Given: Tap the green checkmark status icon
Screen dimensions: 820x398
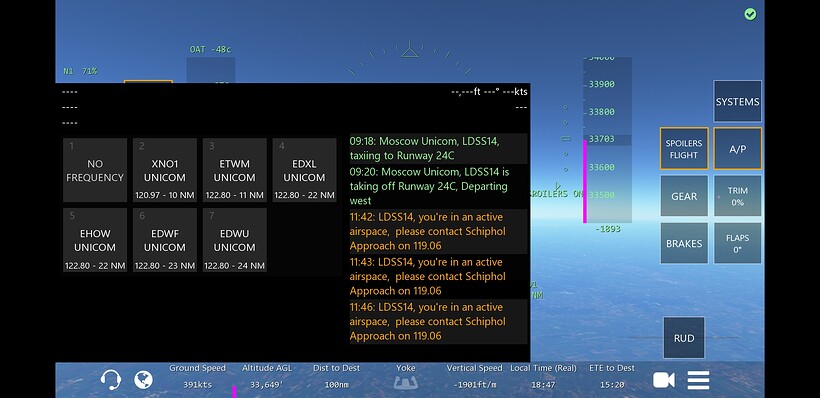Looking at the screenshot, I should pos(750,14).
